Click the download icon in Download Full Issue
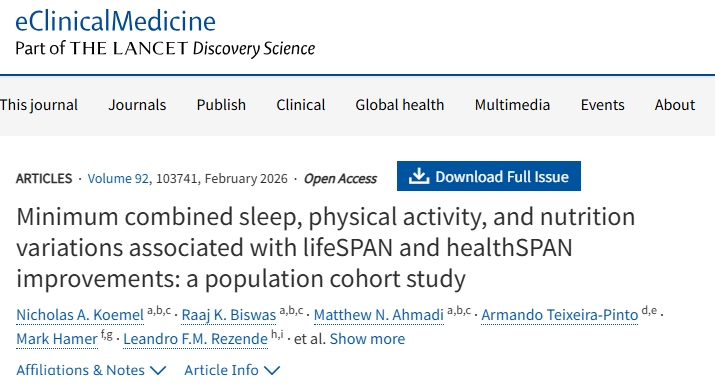The image size is (715, 387). pos(419,176)
